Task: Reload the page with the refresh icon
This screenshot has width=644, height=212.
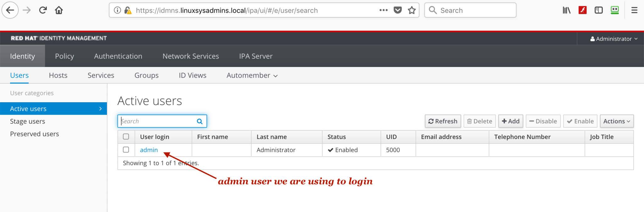Action: (43, 10)
